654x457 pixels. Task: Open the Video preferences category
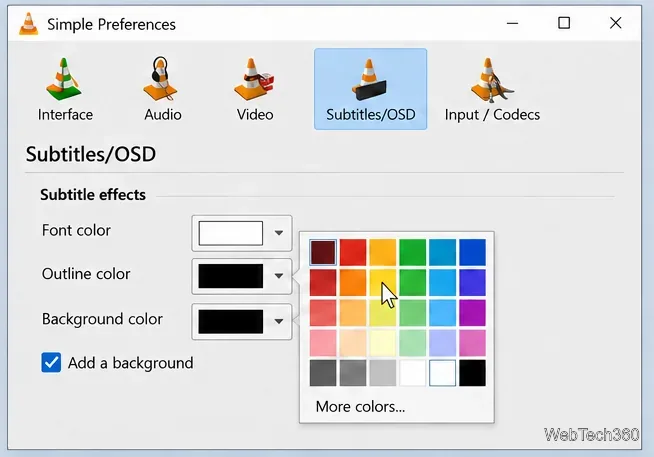[255, 89]
